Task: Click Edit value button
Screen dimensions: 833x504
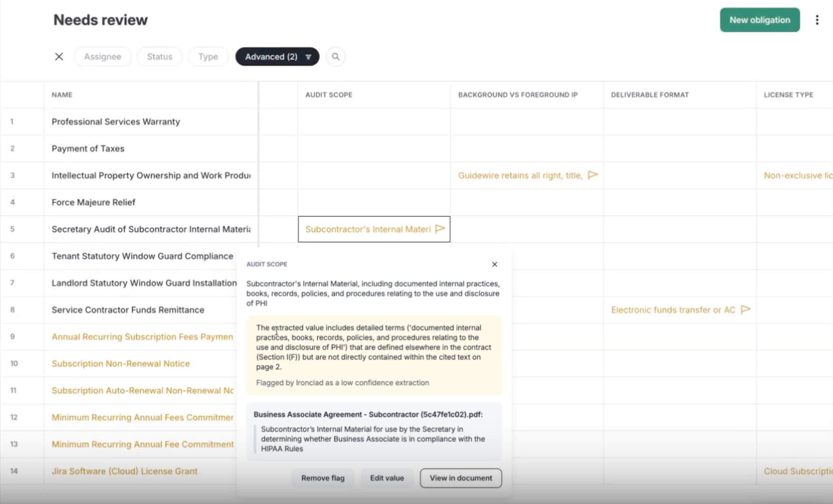Action: point(387,478)
